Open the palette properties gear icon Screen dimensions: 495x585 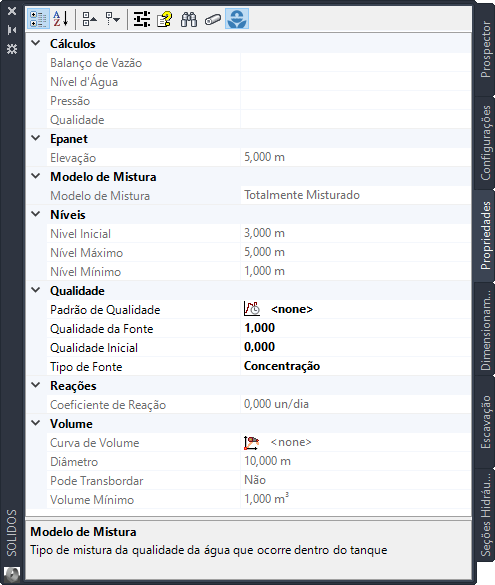pyautogui.click(x=12, y=49)
